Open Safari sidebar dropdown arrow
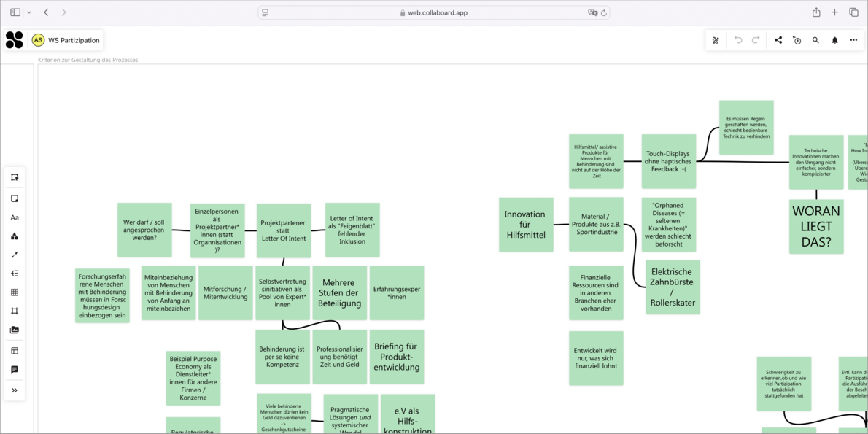The height and width of the screenshot is (434, 868). [x=29, y=12]
